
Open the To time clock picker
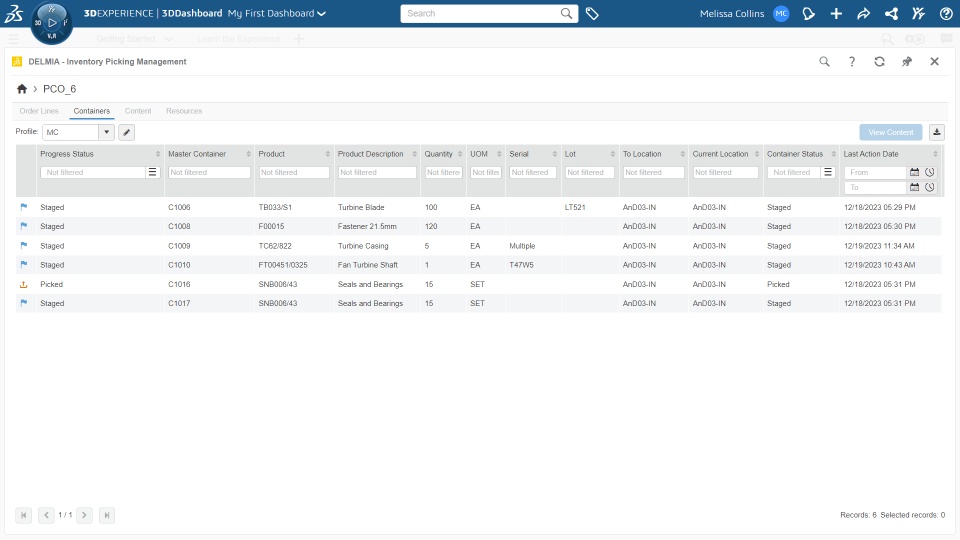929,187
